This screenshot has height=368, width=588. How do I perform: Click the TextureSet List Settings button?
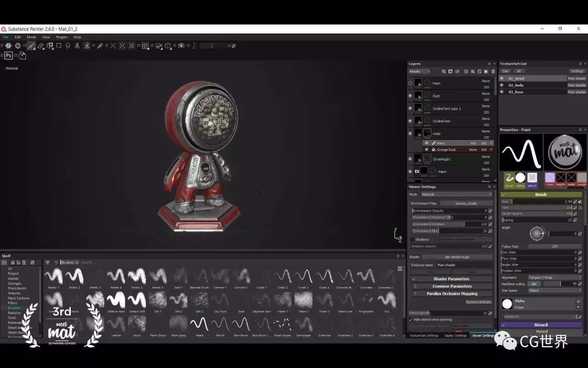tap(577, 71)
